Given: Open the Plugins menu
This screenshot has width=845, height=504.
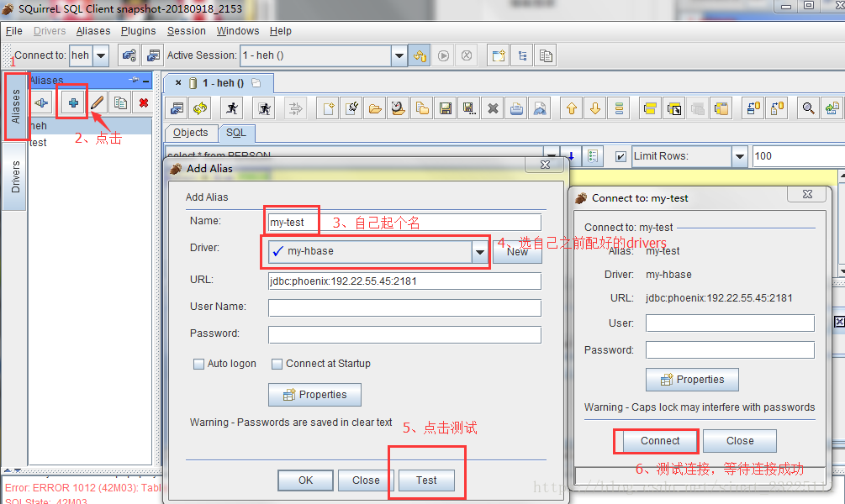Looking at the screenshot, I should point(139,31).
